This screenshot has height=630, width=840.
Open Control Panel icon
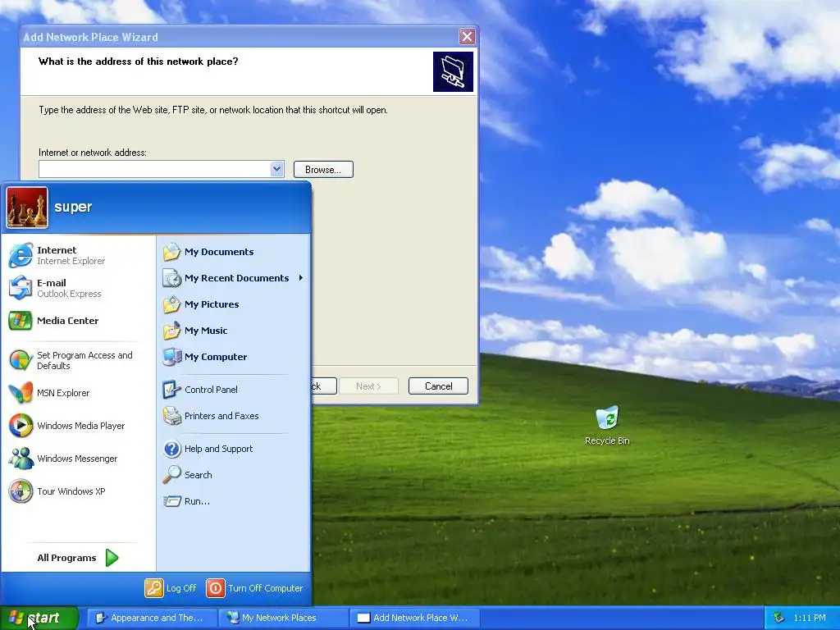pos(172,390)
